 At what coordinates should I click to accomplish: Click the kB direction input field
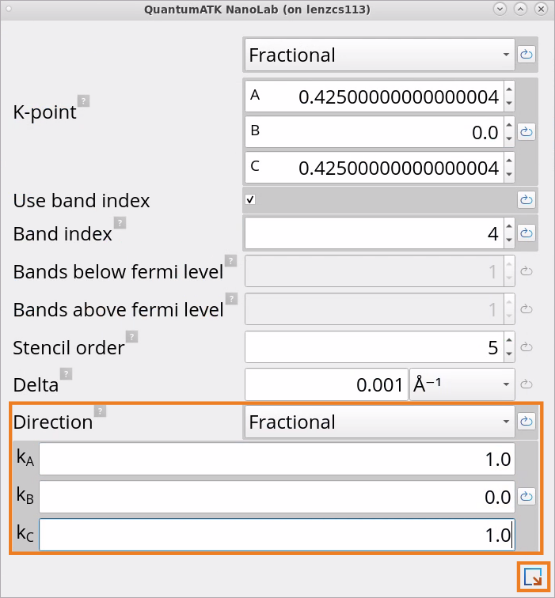(277, 497)
